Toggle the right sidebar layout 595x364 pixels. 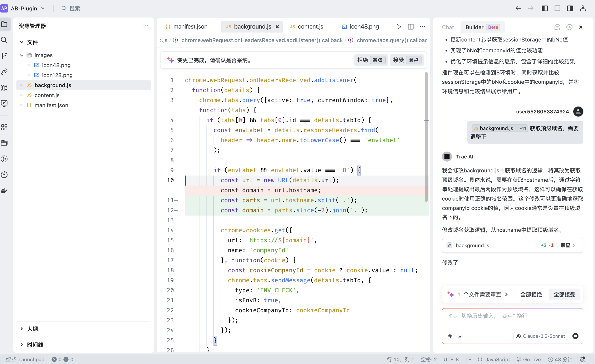click(570, 9)
